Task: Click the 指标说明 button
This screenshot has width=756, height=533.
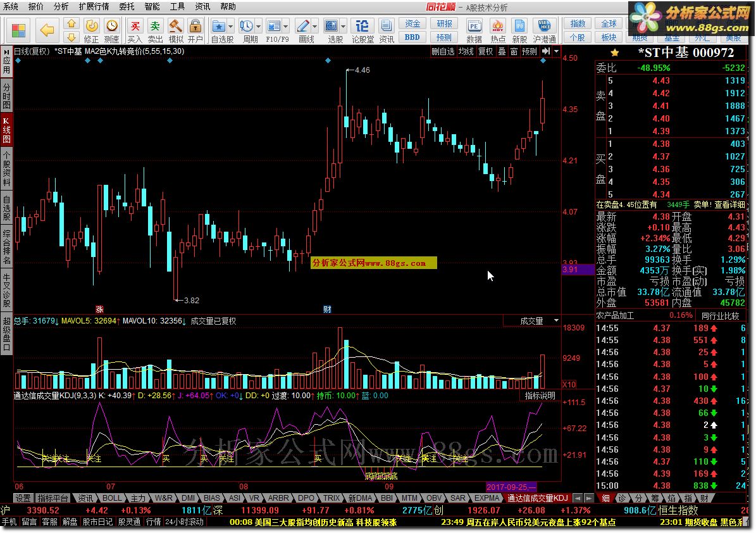Action: pyautogui.click(x=540, y=396)
